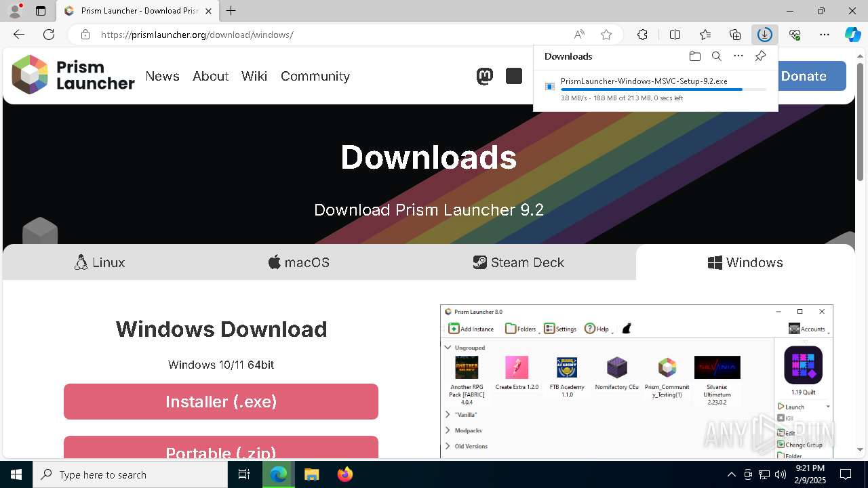The image size is (868, 488).
Task: Open more options in Downloads panel
Action: (x=738, y=56)
